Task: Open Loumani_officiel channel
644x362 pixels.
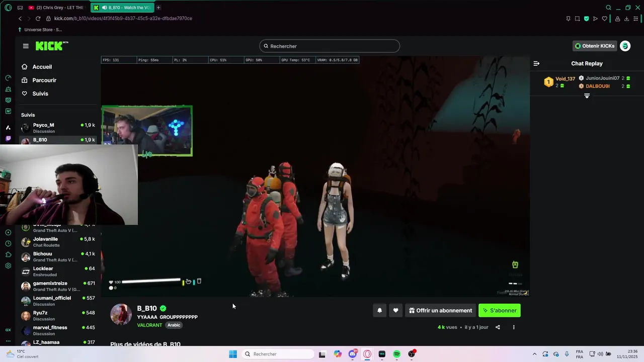Action: click(x=58, y=301)
